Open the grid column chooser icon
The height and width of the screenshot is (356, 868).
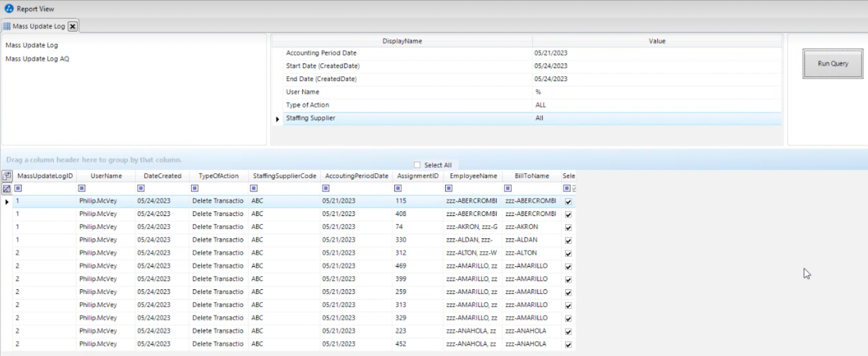7,176
